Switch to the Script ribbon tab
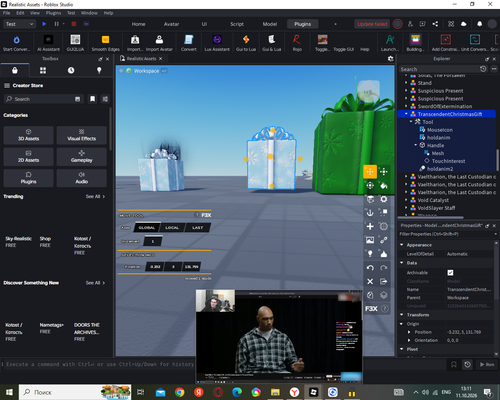The height and width of the screenshot is (400, 500). click(x=237, y=24)
